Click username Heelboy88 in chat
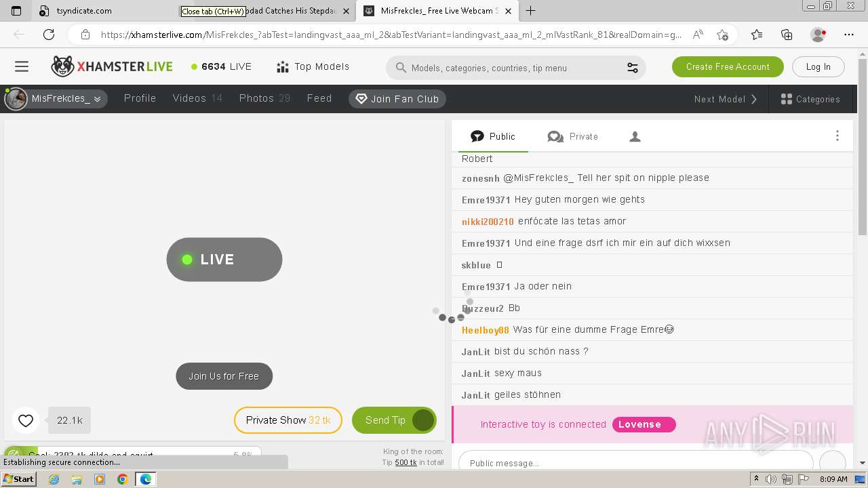The height and width of the screenshot is (488, 868). point(485,330)
